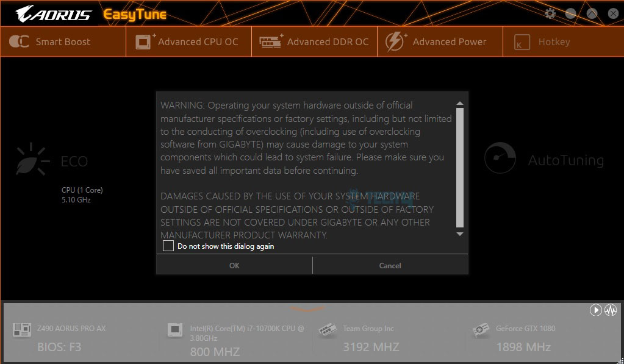Screen dimensions: 624x364
Task: Click the CPU chip icon beside Intel Core i7-10700K
Action: [x=175, y=330]
